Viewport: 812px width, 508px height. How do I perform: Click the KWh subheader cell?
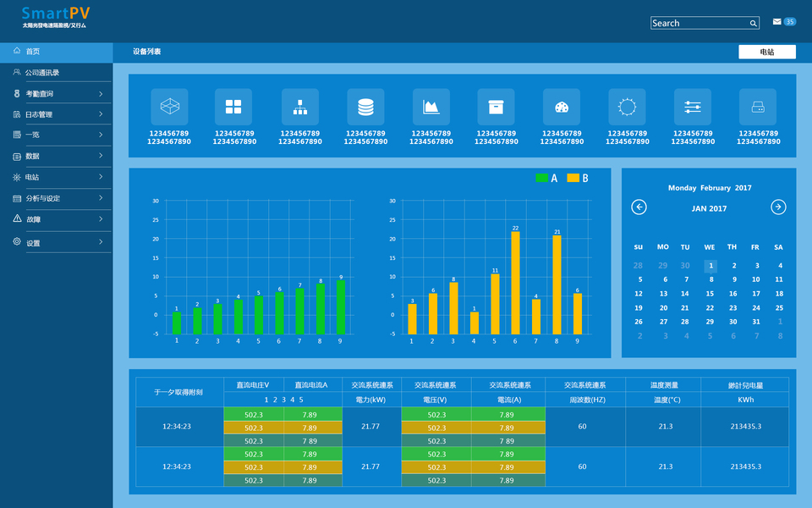click(745, 400)
